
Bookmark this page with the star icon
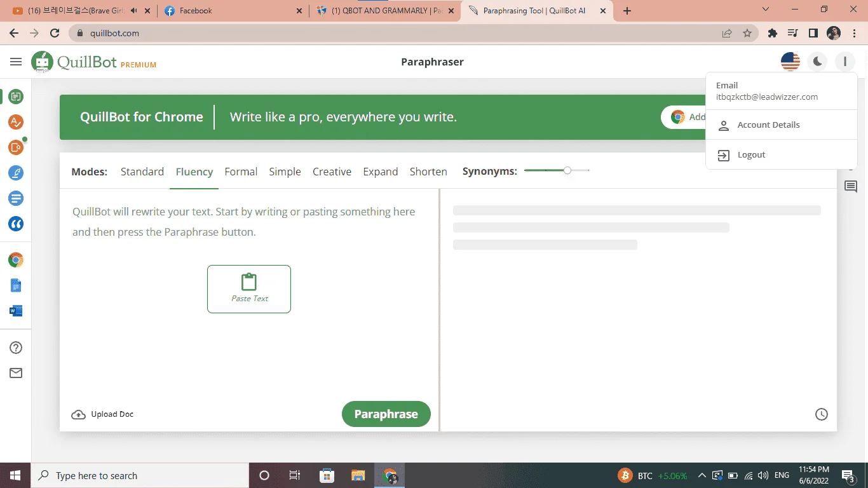pyautogui.click(x=747, y=33)
